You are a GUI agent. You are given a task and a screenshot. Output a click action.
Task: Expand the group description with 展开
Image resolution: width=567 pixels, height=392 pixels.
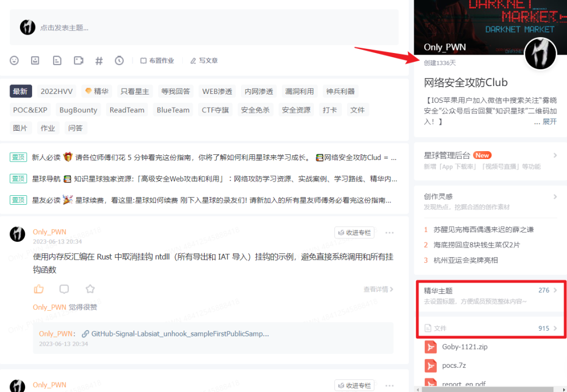[x=550, y=122]
